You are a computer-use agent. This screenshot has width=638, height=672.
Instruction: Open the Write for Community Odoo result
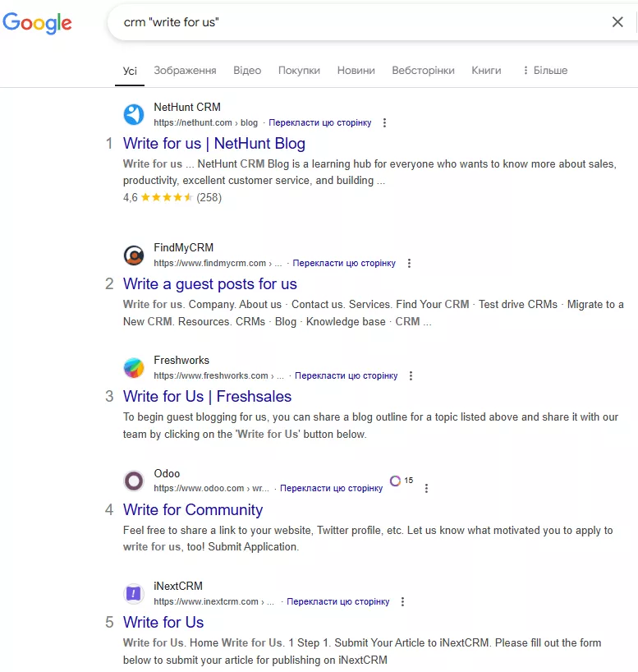pos(193,510)
